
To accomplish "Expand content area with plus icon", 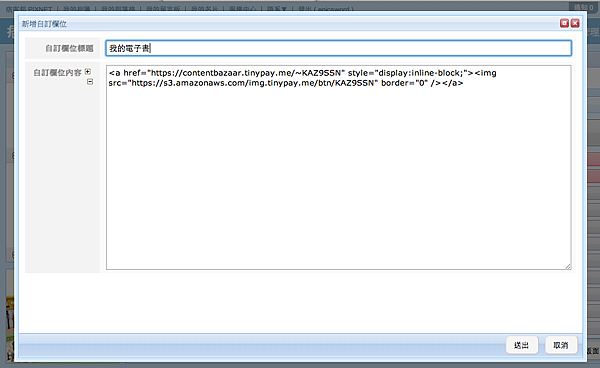I will coord(88,72).
